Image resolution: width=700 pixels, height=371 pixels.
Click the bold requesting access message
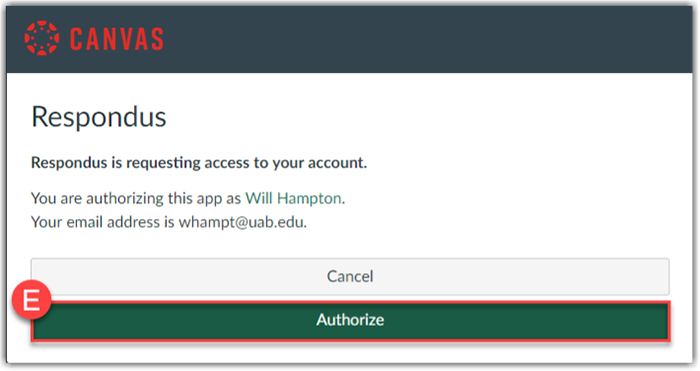(199, 163)
